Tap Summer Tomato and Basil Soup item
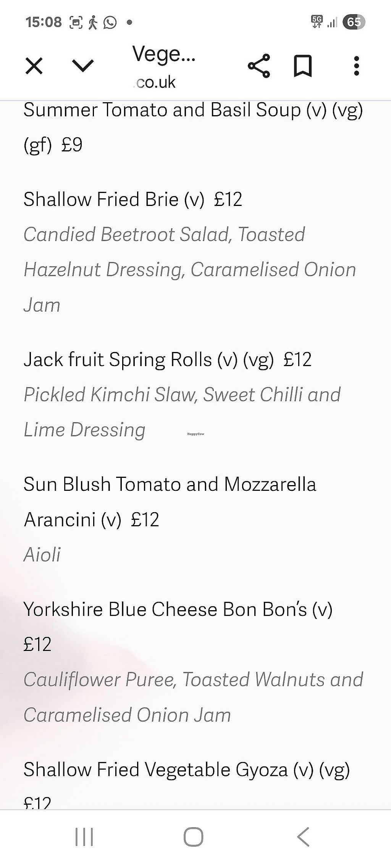Viewport: 391px width, 868px height. click(193, 110)
